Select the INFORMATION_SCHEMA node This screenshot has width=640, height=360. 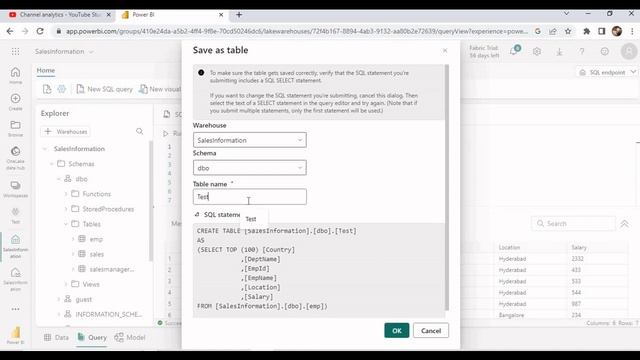109,314
